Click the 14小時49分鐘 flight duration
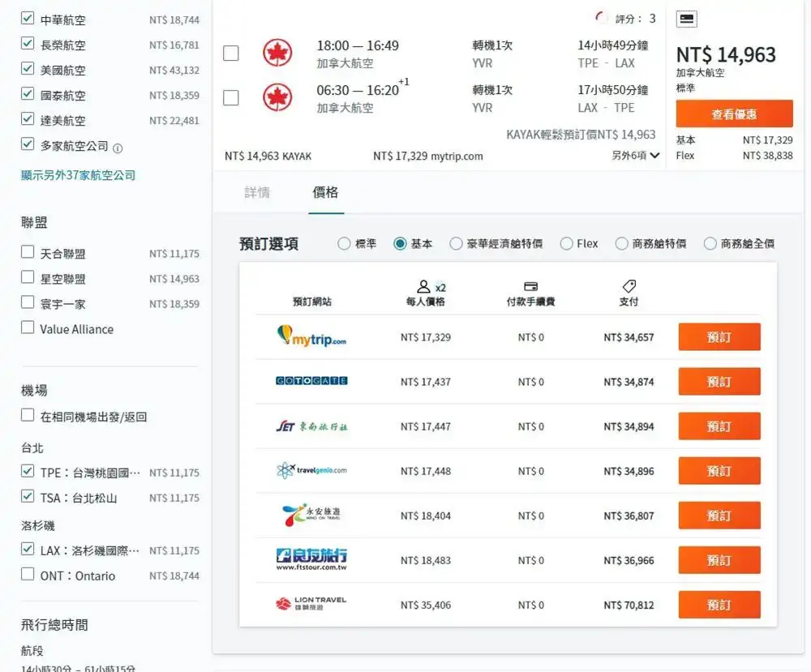 coord(613,45)
